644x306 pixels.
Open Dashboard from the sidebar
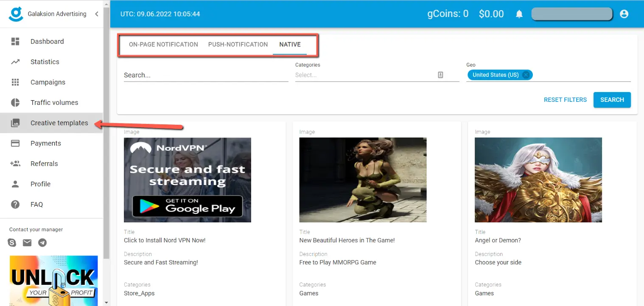coord(47,42)
